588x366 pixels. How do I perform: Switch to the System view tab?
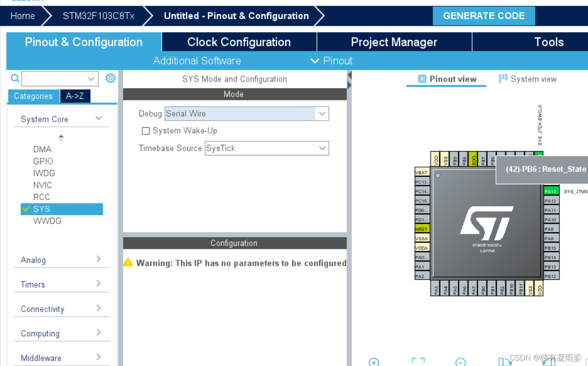point(528,79)
